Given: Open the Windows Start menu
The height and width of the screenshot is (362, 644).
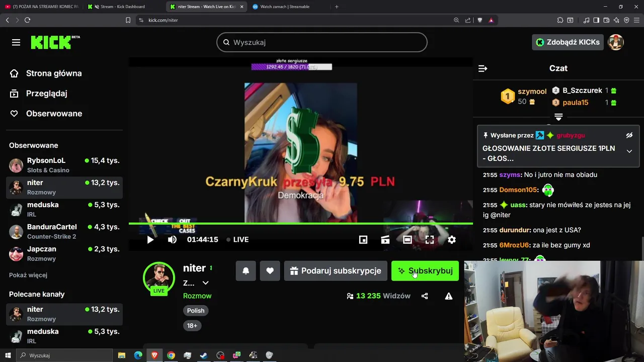Looking at the screenshot, I should tap(8, 355).
